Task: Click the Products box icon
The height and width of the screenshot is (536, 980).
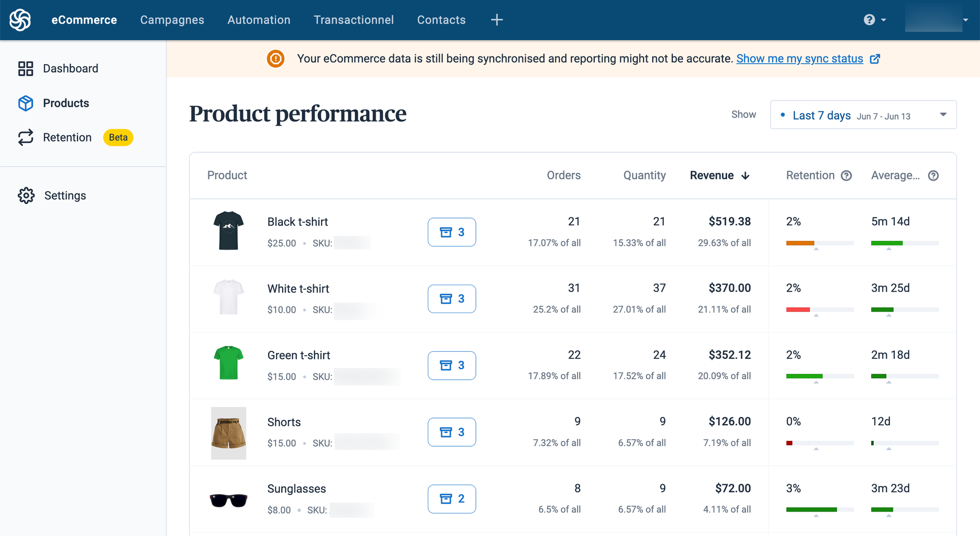Action: [x=25, y=103]
